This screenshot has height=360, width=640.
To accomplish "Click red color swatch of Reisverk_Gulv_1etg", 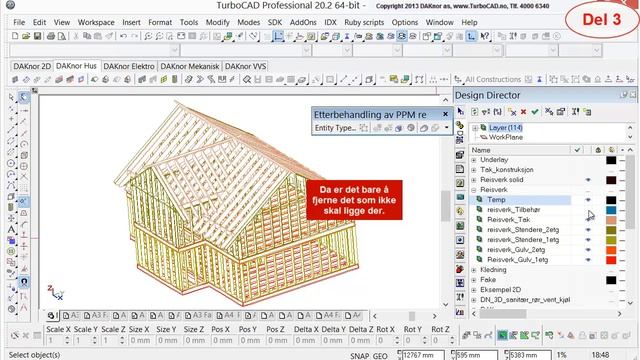I will pyautogui.click(x=611, y=260).
